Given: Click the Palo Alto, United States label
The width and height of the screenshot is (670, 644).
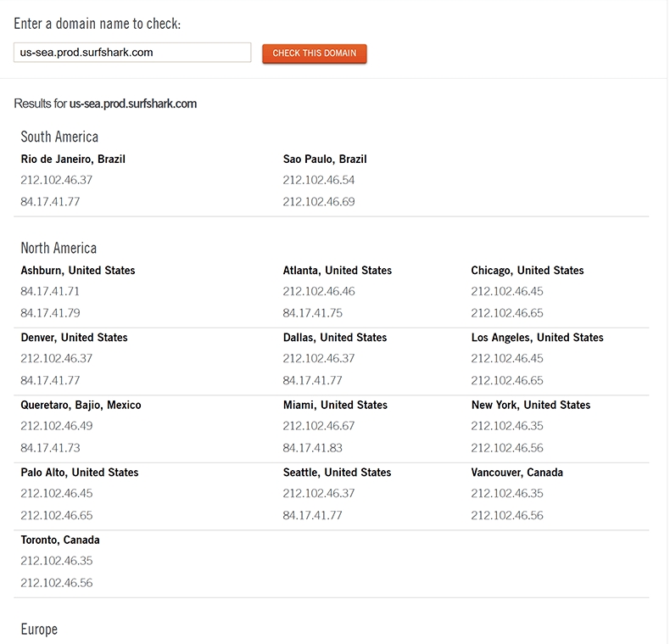Looking at the screenshot, I should click(80, 472).
